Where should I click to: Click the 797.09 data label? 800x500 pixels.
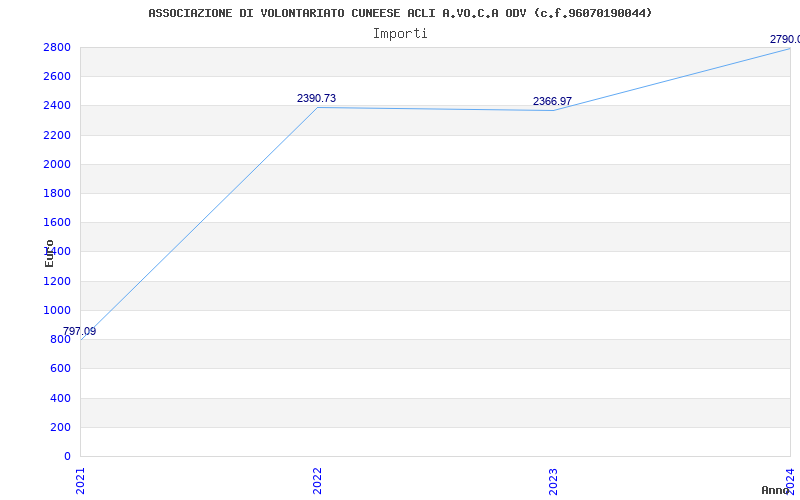click(80, 332)
